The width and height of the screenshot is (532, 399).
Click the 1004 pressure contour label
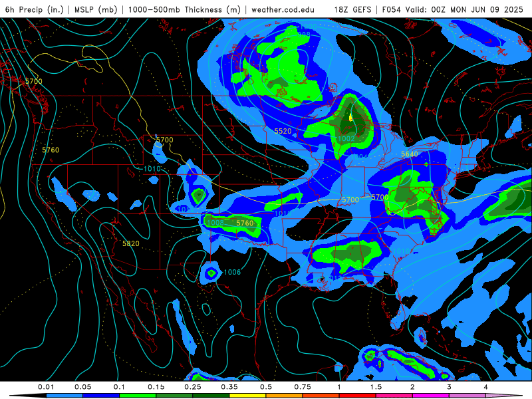click(x=359, y=157)
